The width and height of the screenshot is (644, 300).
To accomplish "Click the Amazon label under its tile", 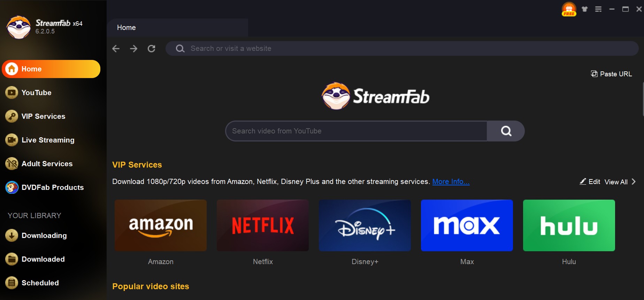I will [x=161, y=262].
